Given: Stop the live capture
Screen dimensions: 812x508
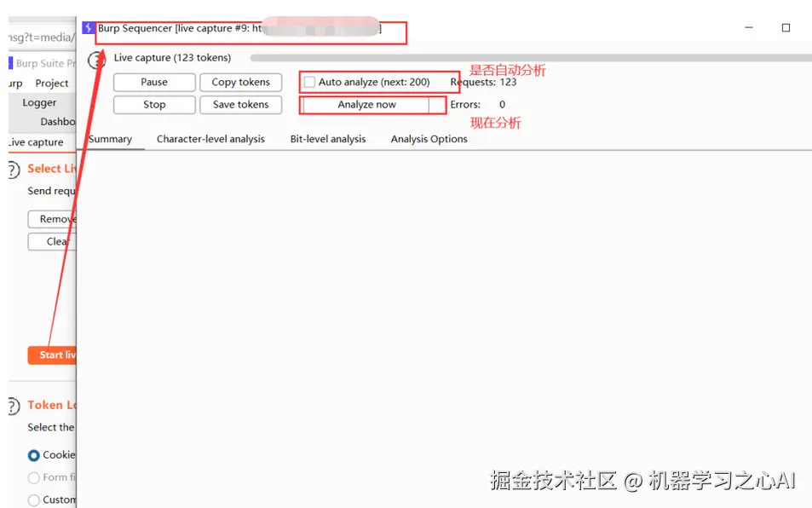Looking at the screenshot, I should [x=154, y=105].
